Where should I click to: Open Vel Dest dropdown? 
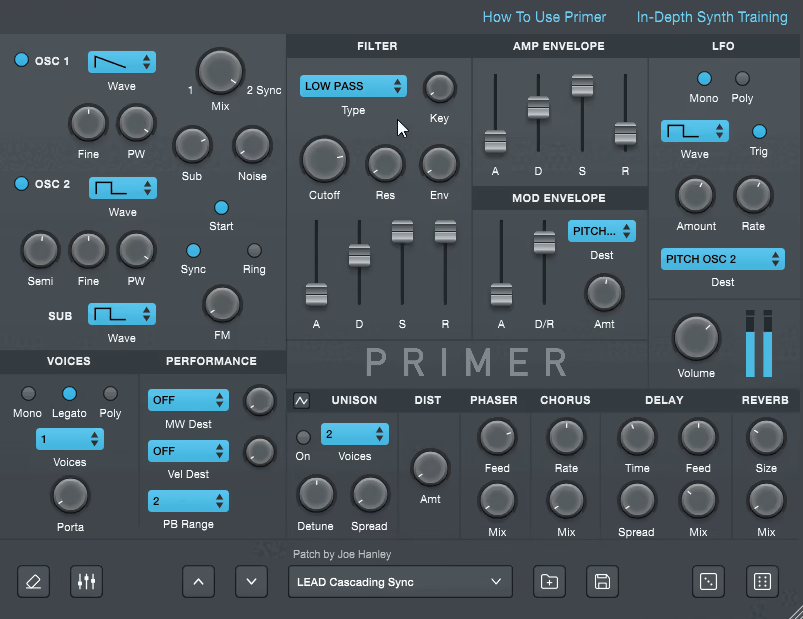[188, 451]
